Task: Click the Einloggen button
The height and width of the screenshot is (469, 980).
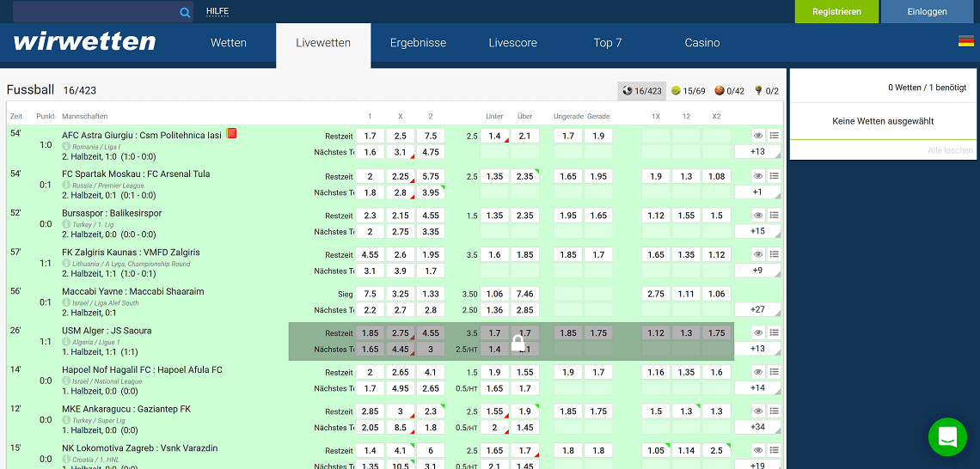Action: click(927, 11)
